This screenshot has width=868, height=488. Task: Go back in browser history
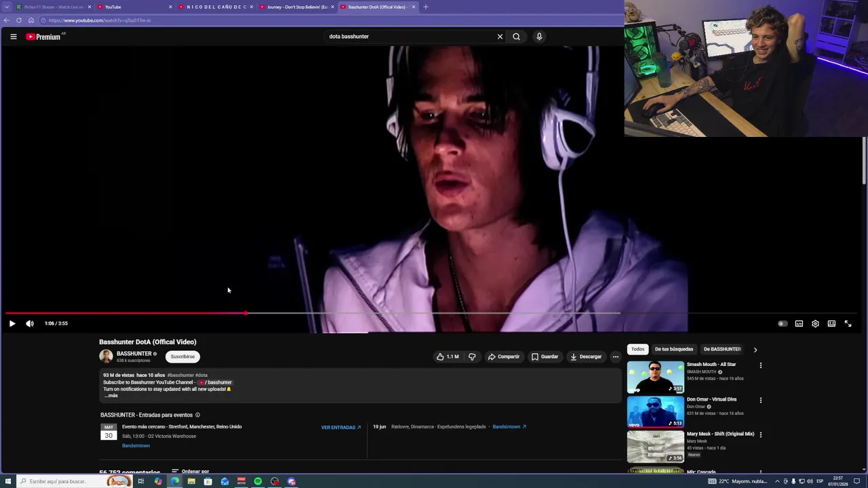coord(6,20)
